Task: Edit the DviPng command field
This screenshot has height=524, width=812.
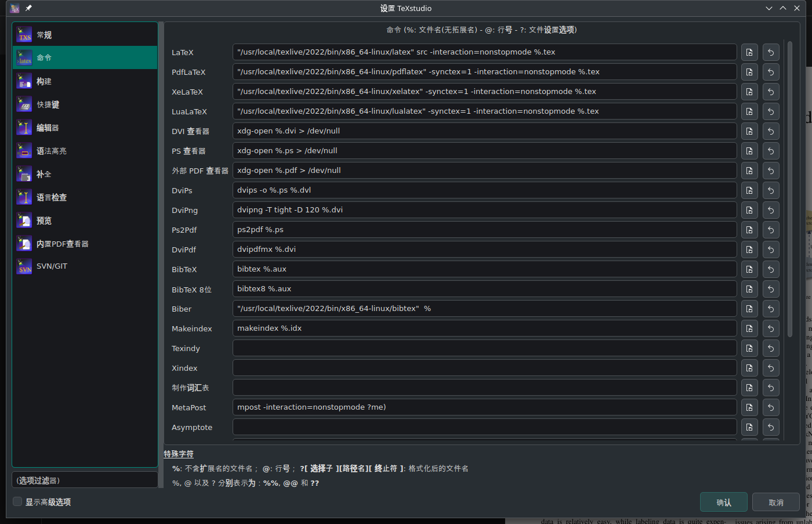Action: point(484,210)
